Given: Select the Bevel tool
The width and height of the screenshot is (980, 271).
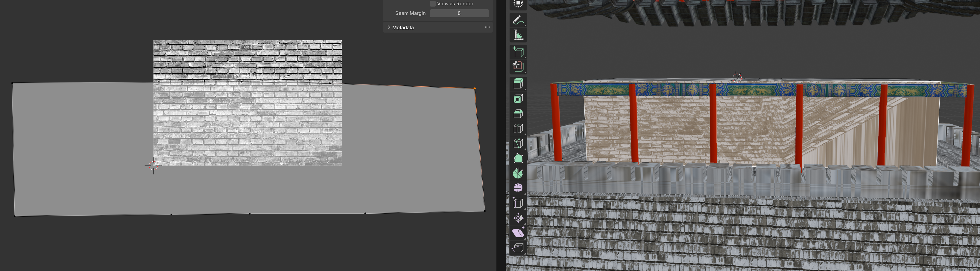Looking at the screenshot, I should tap(518, 113).
